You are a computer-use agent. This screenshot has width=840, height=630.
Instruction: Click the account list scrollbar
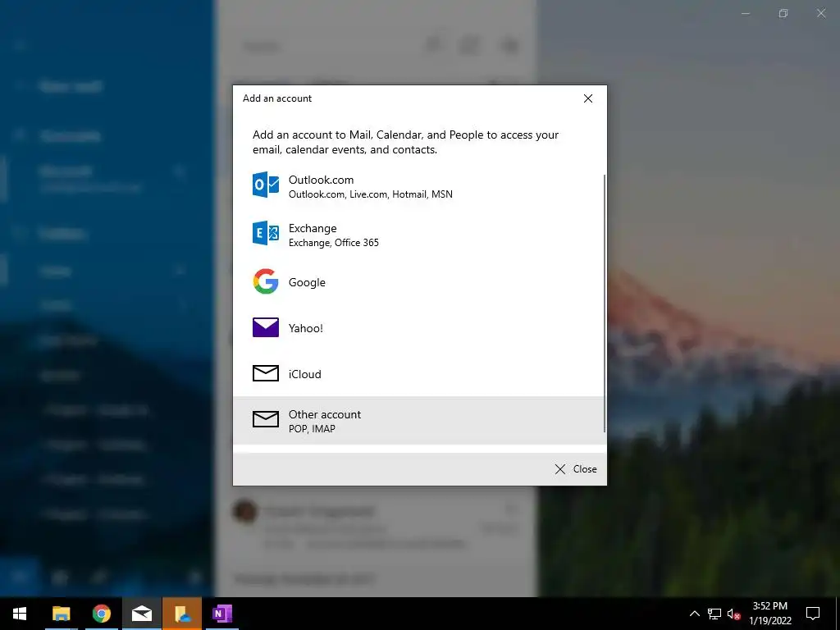(x=605, y=304)
